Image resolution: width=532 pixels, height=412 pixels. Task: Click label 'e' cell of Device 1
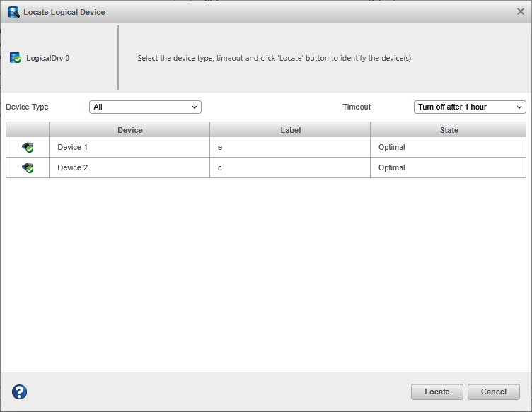point(220,148)
